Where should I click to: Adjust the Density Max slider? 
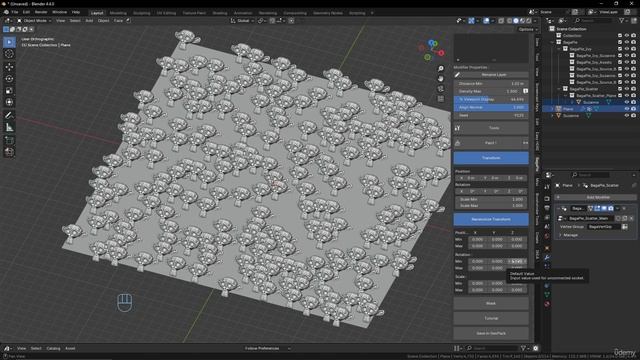pos(489,91)
